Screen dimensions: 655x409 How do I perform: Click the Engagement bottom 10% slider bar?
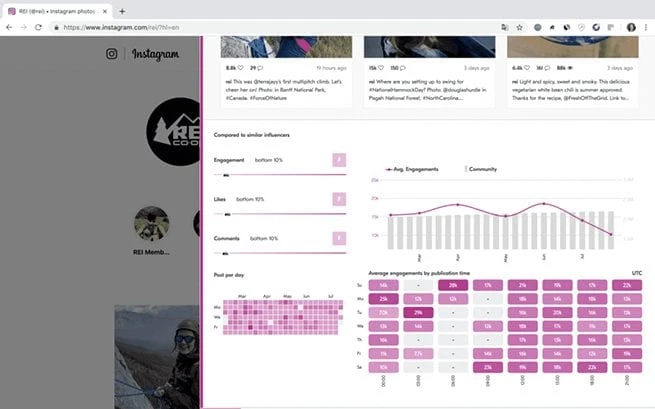click(280, 174)
